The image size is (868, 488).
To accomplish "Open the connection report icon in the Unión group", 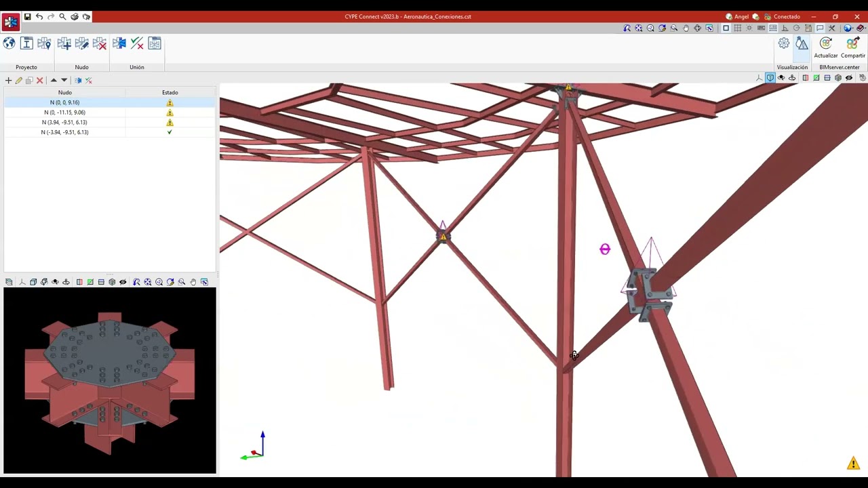I will [155, 43].
